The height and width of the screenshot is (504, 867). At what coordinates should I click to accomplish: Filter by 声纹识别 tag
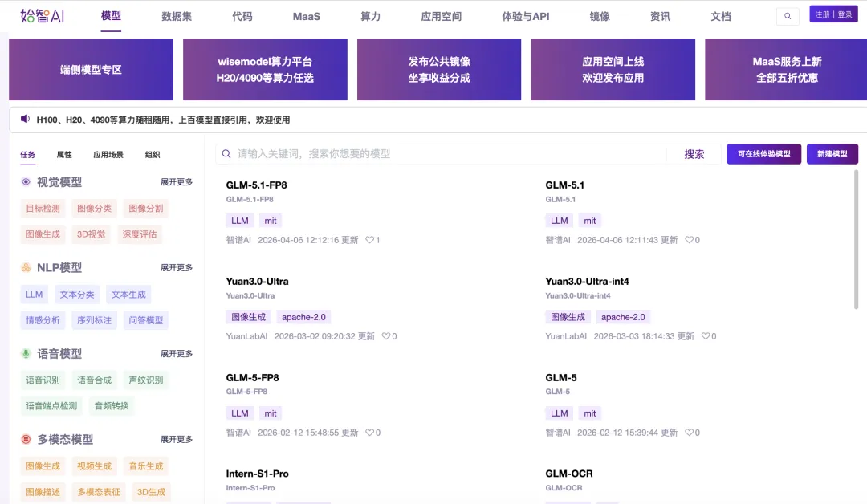pyautogui.click(x=146, y=380)
